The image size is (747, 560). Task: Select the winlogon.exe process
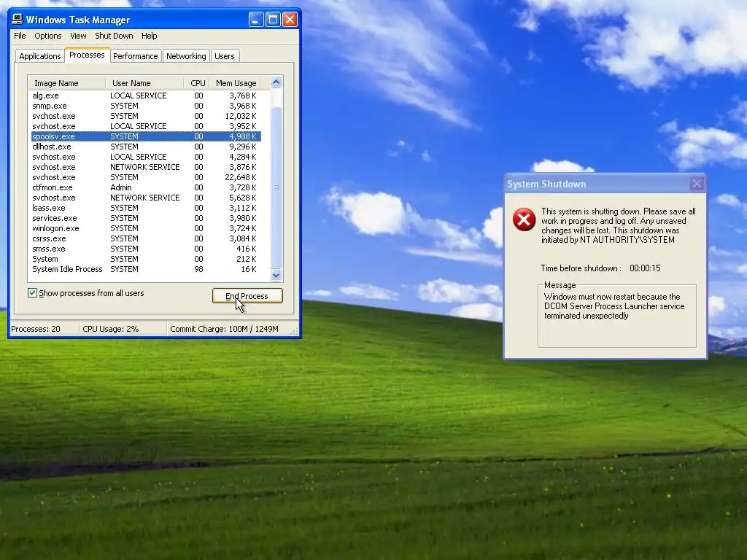146,228
